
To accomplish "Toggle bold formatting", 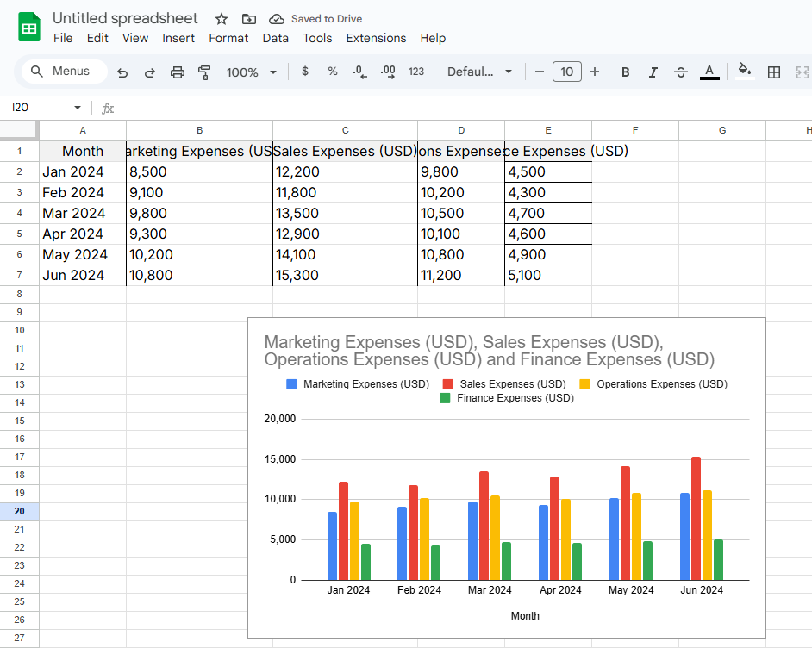I will point(626,72).
